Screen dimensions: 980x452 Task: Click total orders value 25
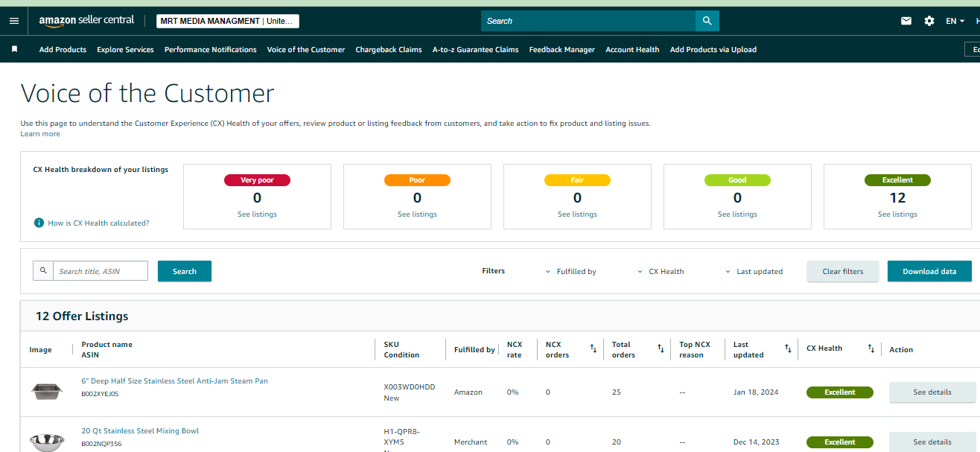[x=617, y=392]
